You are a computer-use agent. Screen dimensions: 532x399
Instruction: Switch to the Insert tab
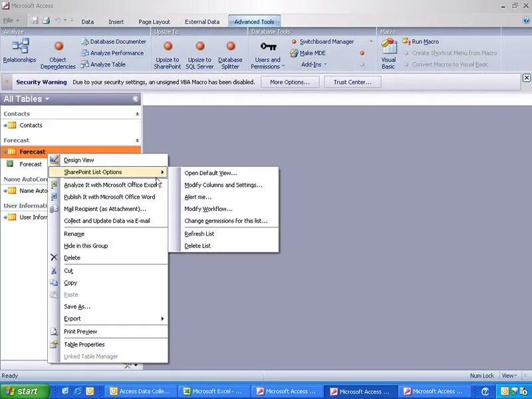[116, 22]
